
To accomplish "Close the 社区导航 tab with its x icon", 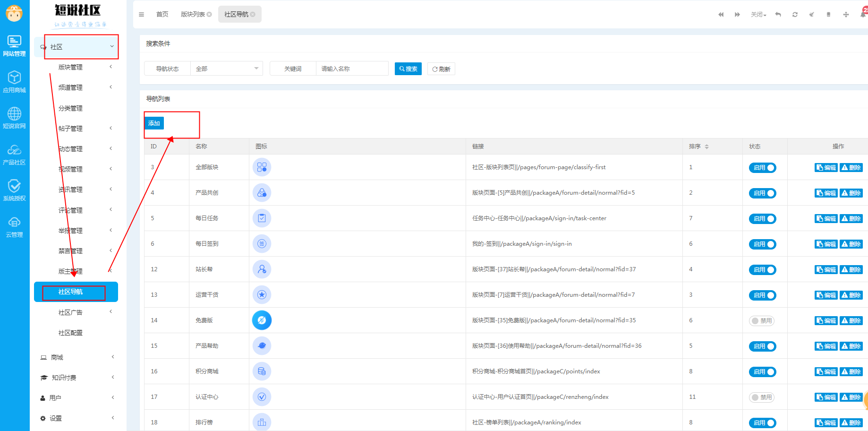I will coord(253,15).
